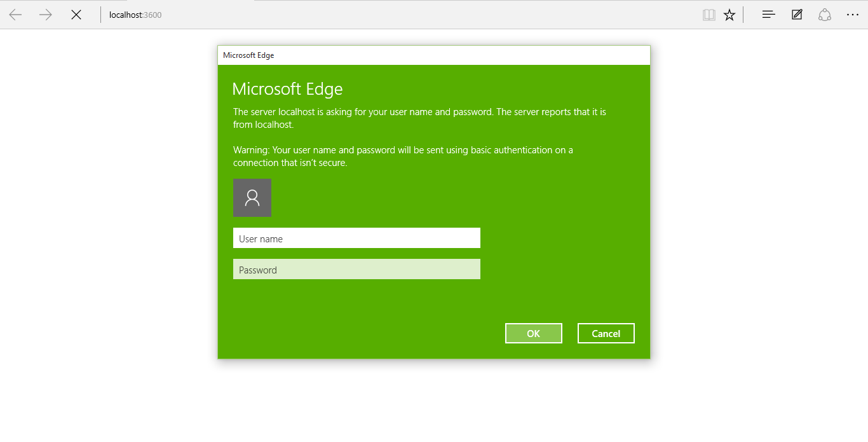
Task: Go back with the browser back arrow
Action: [x=15, y=15]
